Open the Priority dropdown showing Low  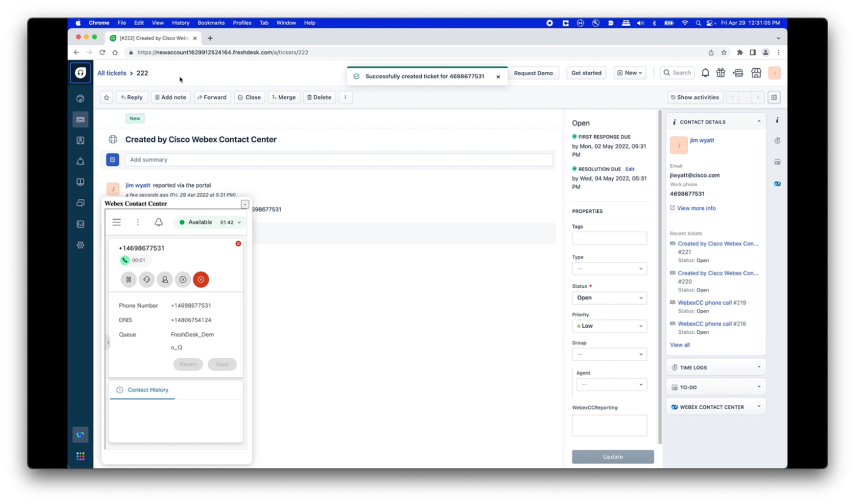pyautogui.click(x=610, y=326)
